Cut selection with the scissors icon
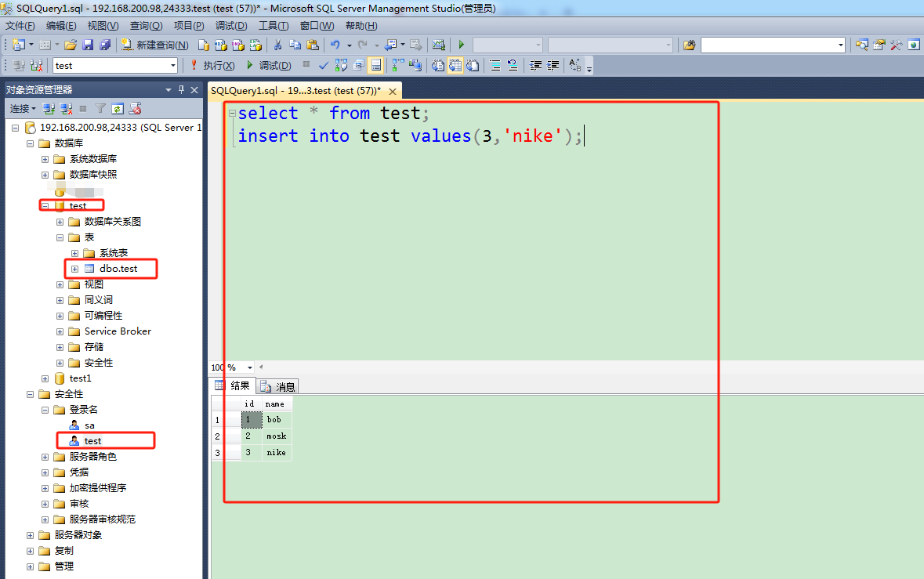Viewport: 924px width, 579px height. [277, 45]
